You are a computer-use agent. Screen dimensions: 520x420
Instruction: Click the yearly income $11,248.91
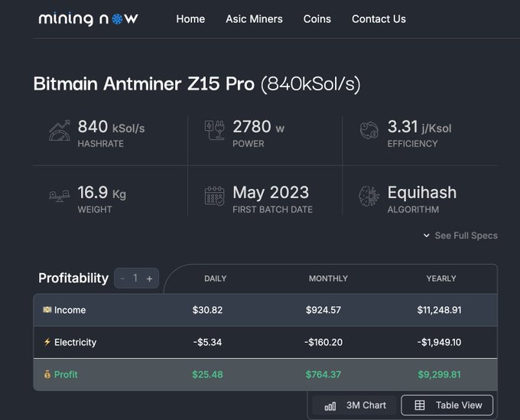[439, 310]
